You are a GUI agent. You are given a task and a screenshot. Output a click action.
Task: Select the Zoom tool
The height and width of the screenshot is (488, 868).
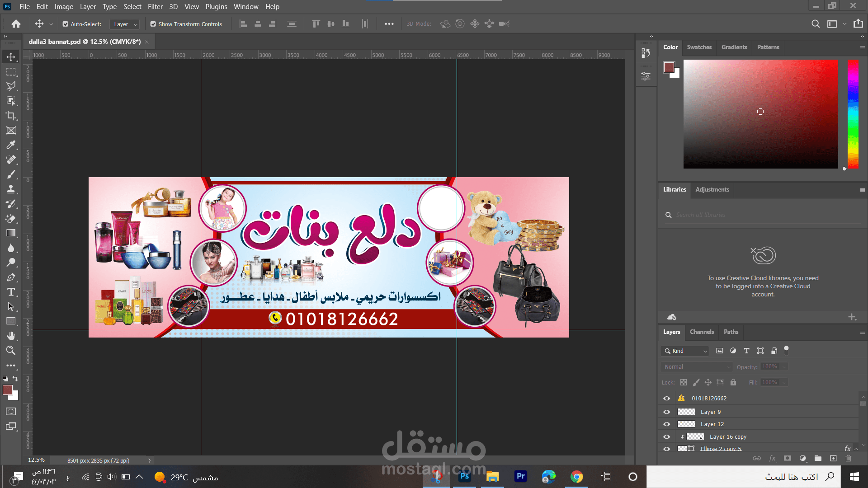pos(11,350)
